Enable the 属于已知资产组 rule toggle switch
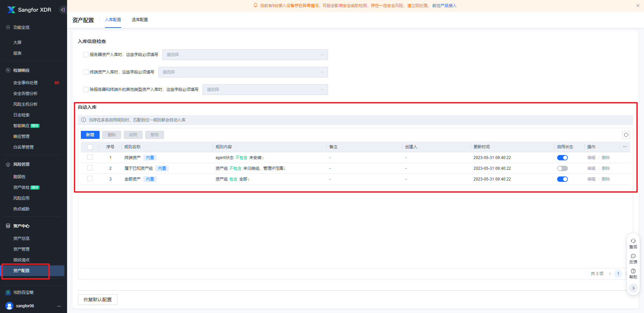Image resolution: width=644 pixels, height=313 pixels. coord(562,168)
